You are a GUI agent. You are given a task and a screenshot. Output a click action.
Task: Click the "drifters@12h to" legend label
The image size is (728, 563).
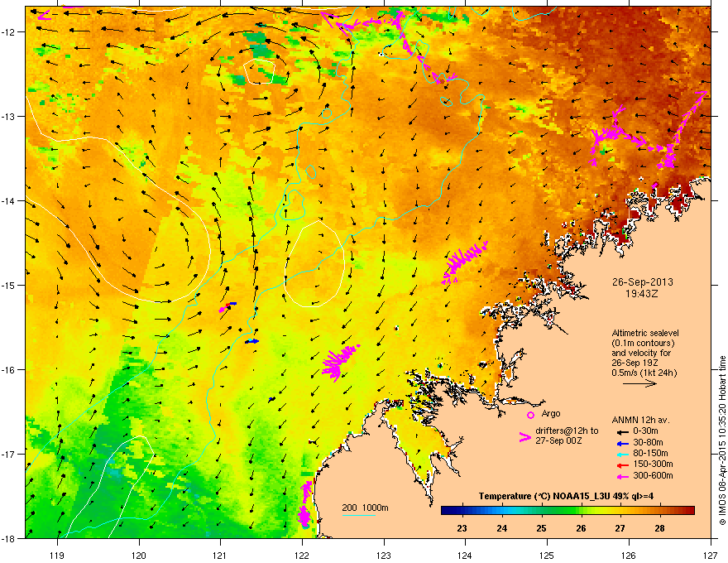point(567,431)
